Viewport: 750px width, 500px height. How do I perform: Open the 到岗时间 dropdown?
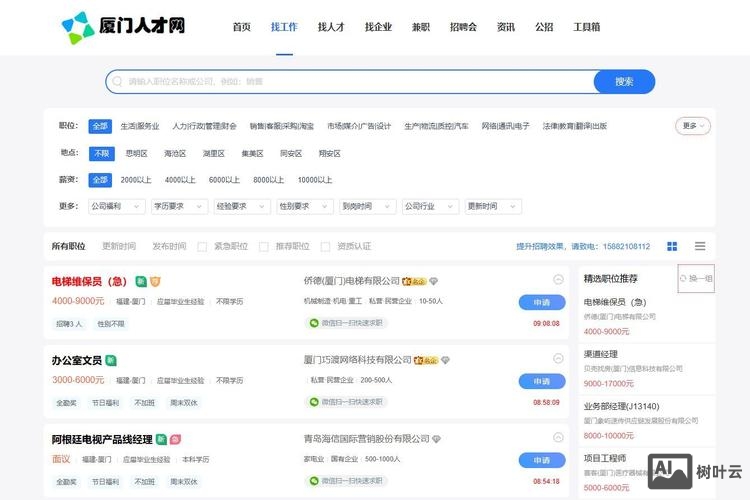(367, 206)
